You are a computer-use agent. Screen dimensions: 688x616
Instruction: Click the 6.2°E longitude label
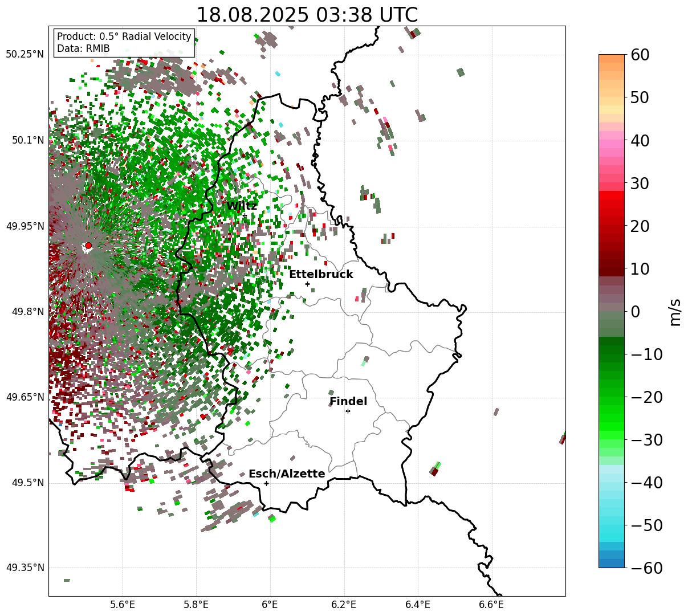click(x=344, y=604)
